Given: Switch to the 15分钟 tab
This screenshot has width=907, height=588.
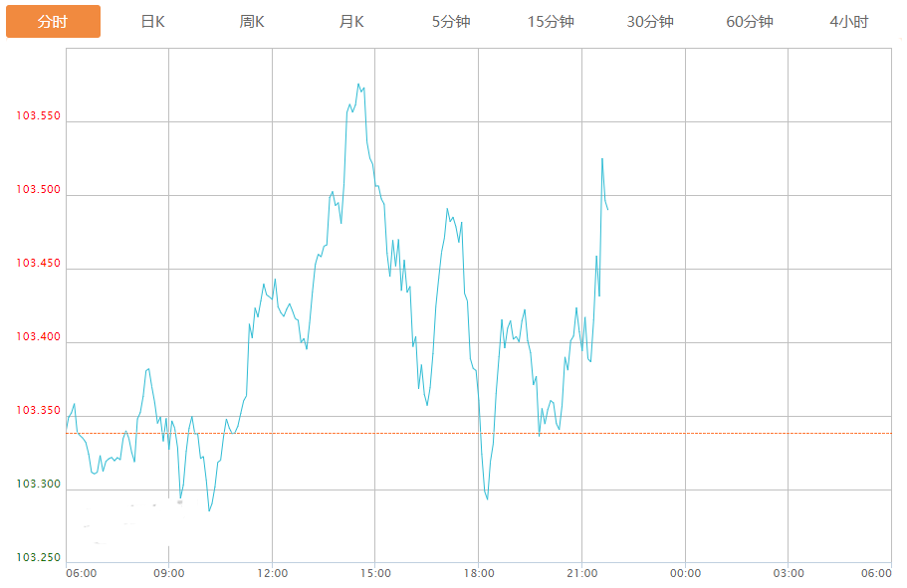Looking at the screenshot, I should point(551,22).
